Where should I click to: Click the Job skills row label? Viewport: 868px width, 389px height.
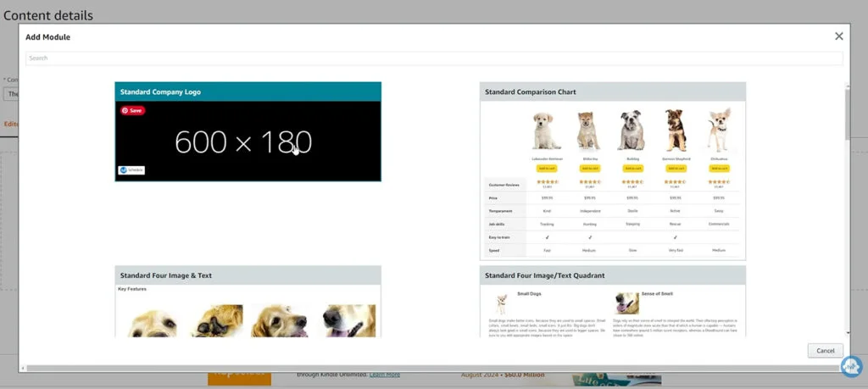click(x=498, y=224)
